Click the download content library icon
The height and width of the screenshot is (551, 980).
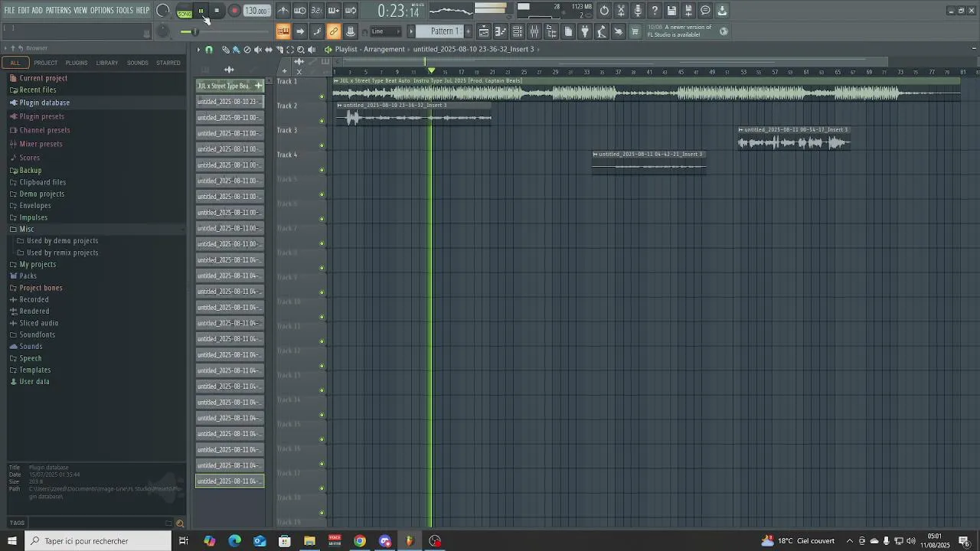coord(722,11)
